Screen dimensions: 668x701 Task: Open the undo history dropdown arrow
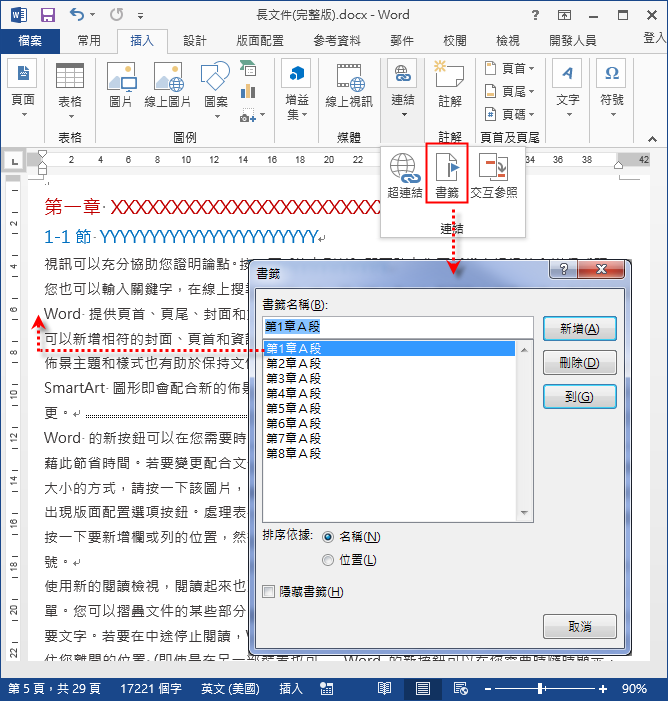pos(93,15)
